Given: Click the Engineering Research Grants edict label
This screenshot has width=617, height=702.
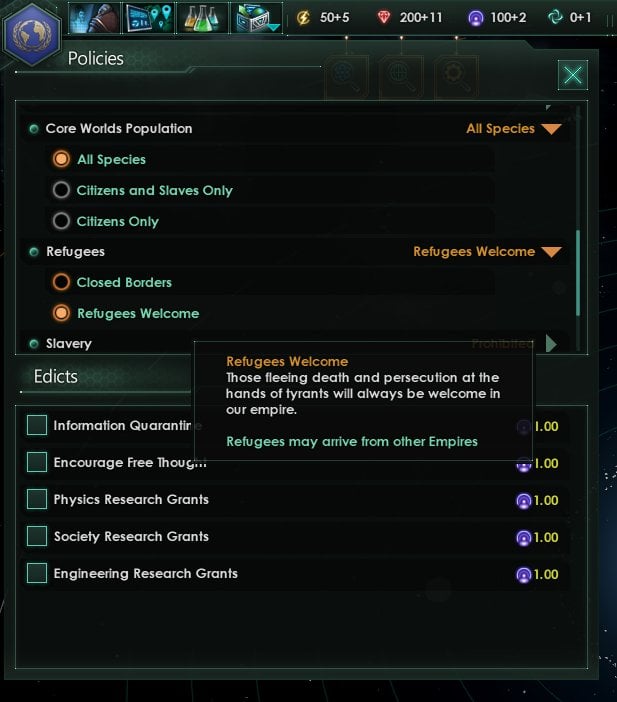Looking at the screenshot, I should (x=146, y=574).
